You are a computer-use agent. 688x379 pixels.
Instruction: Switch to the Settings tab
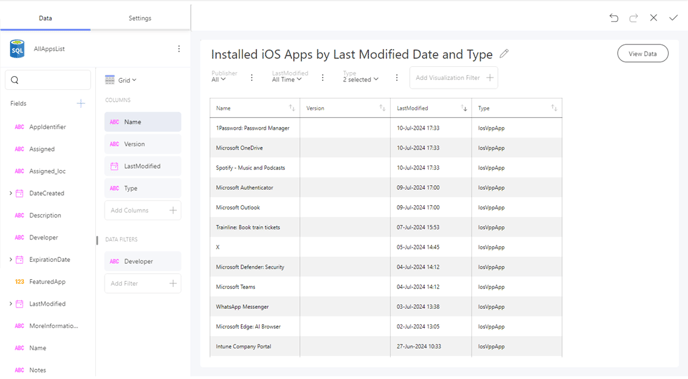(x=140, y=18)
